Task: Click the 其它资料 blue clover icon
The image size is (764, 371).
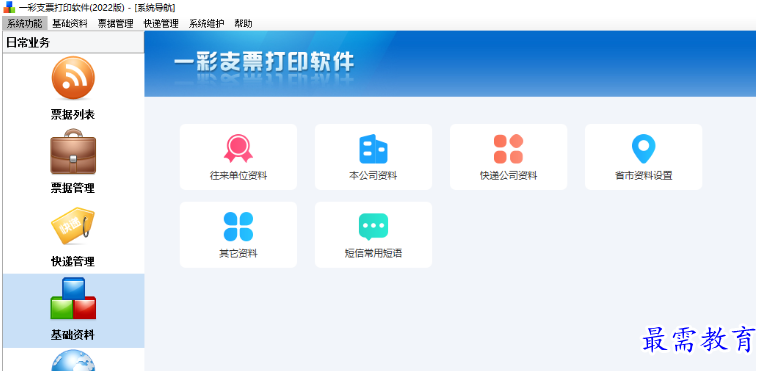Action: click(x=238, y=227)
